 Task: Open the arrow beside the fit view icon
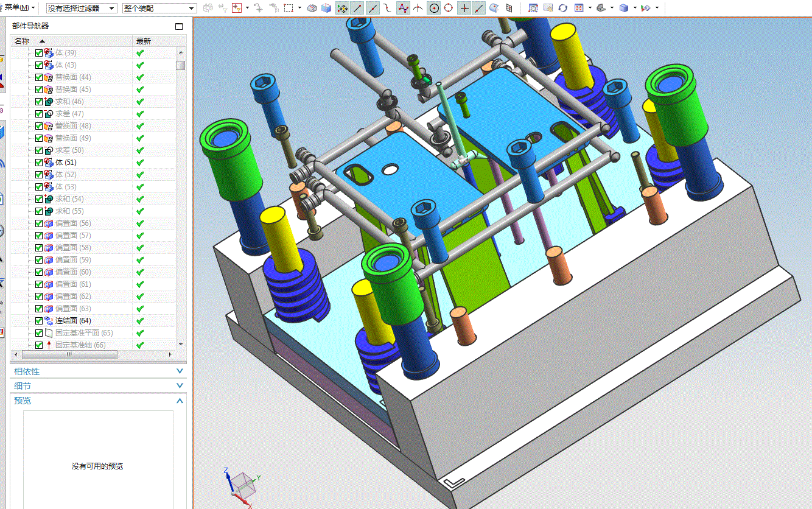pos(590,8)
